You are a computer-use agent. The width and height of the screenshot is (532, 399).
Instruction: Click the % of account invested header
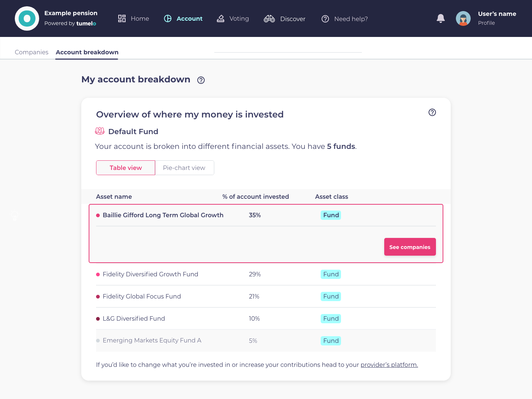pyautogui.click(x=256, y=197)
